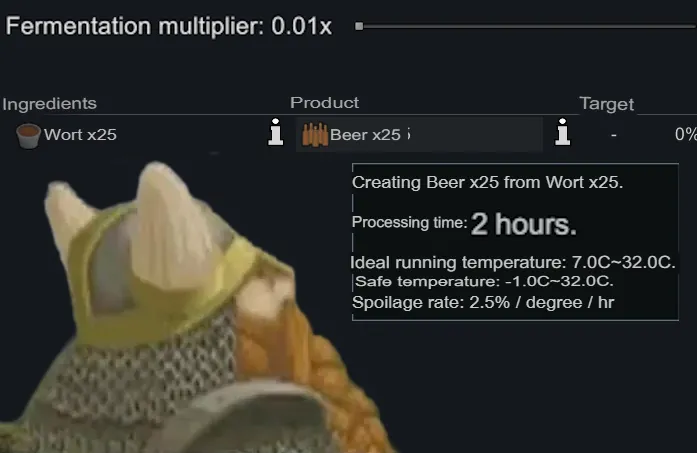This screenshot has height=453, width=697.
Task: Click the Ingredients column header
Action: tap(49, 104)
